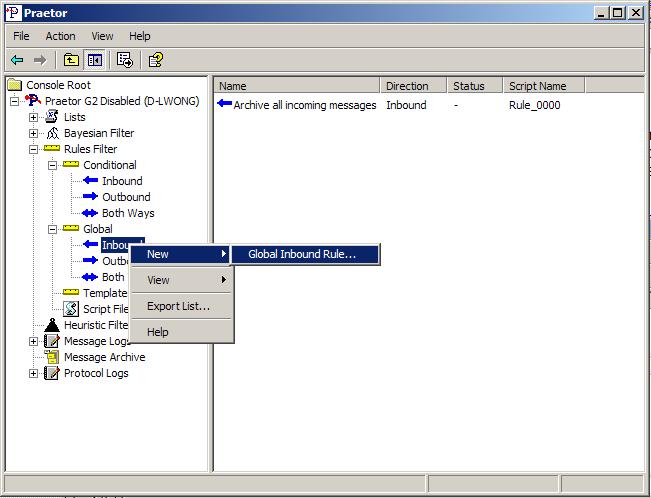Sort by the Status column header
The width and height of the screenshot is (651, 498).
click(x=475, y=86)
